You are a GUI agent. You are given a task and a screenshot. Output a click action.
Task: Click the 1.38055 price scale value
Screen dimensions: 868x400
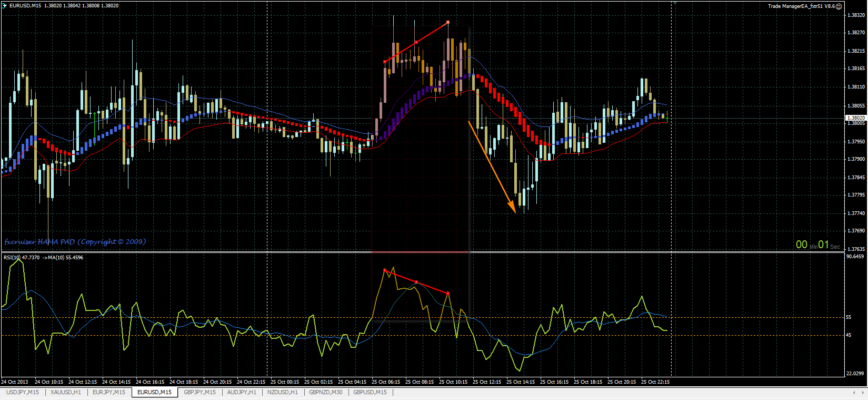tap(856, 106)
